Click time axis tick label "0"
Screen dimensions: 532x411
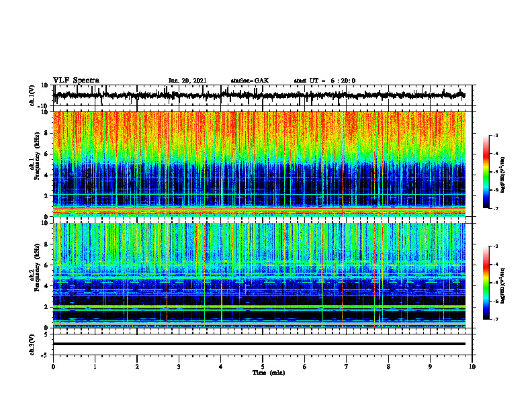[x=53, y=367]
